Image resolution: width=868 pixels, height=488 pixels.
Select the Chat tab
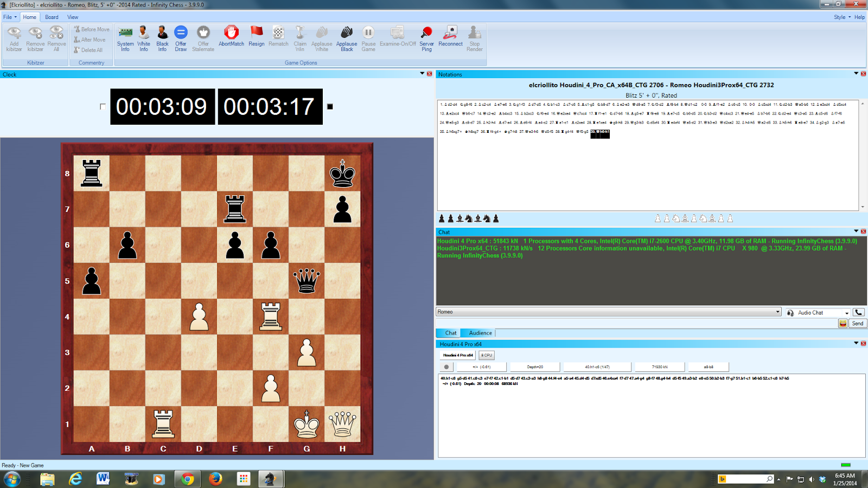point(450,333)
